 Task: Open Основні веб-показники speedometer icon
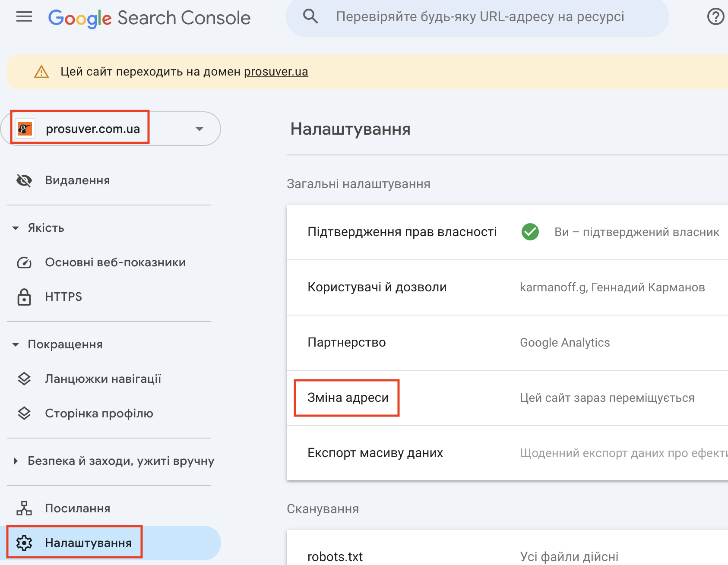24,262
